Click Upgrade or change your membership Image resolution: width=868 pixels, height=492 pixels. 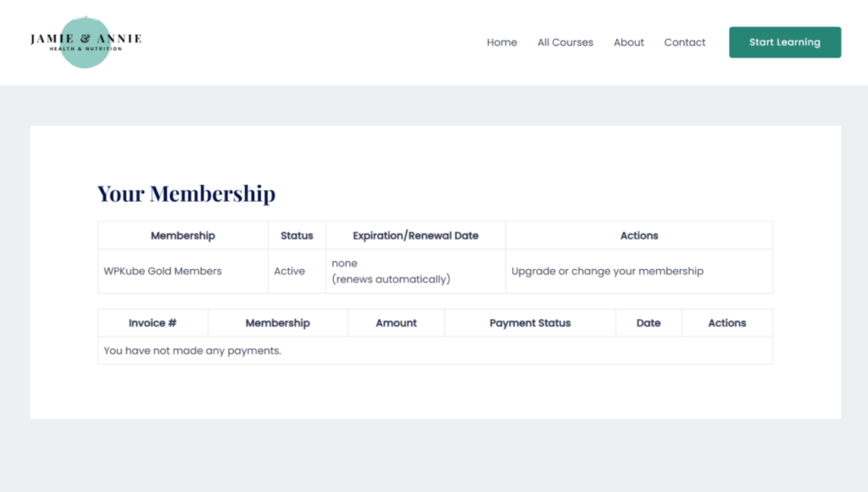tap(607, 271)
